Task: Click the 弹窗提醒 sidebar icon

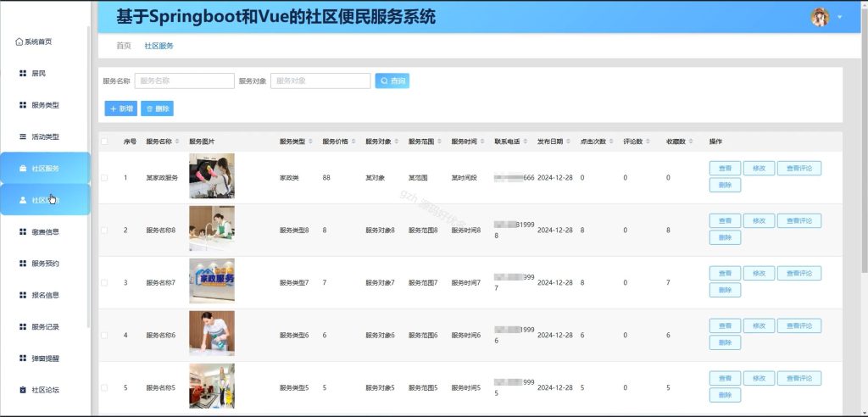Action: 23,359
